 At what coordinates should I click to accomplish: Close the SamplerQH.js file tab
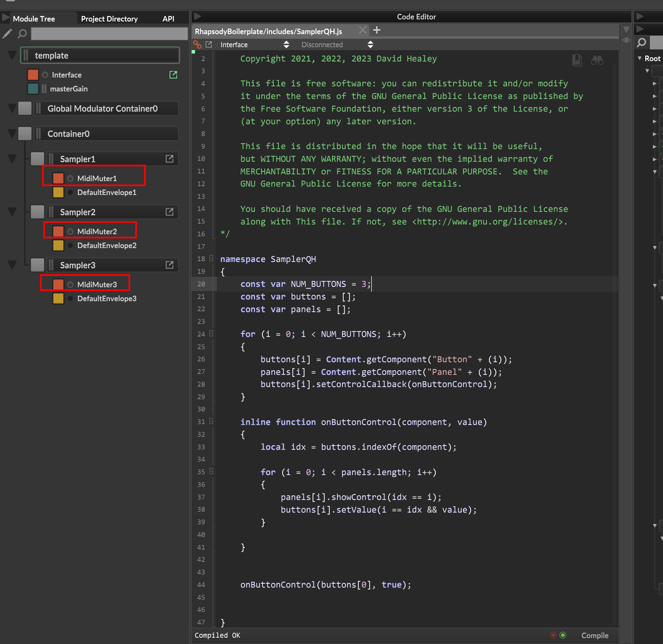(362, 30)
